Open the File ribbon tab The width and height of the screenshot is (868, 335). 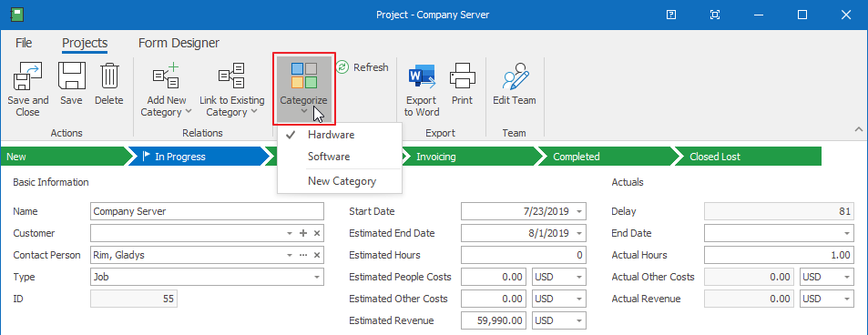24,43
